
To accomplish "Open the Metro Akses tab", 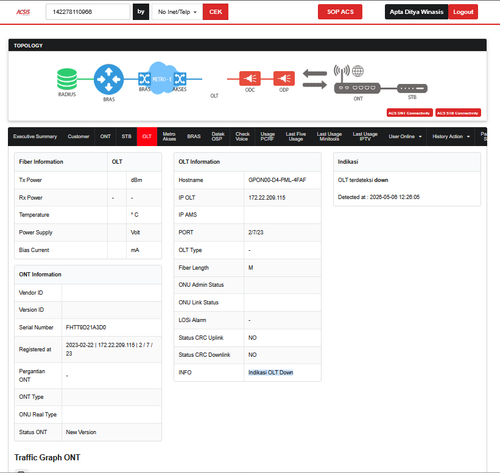I will pyautogui.click(x=169, y=137).
